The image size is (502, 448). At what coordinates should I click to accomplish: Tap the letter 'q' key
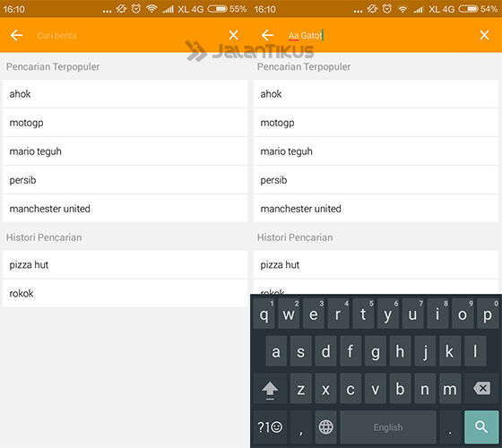264,314
